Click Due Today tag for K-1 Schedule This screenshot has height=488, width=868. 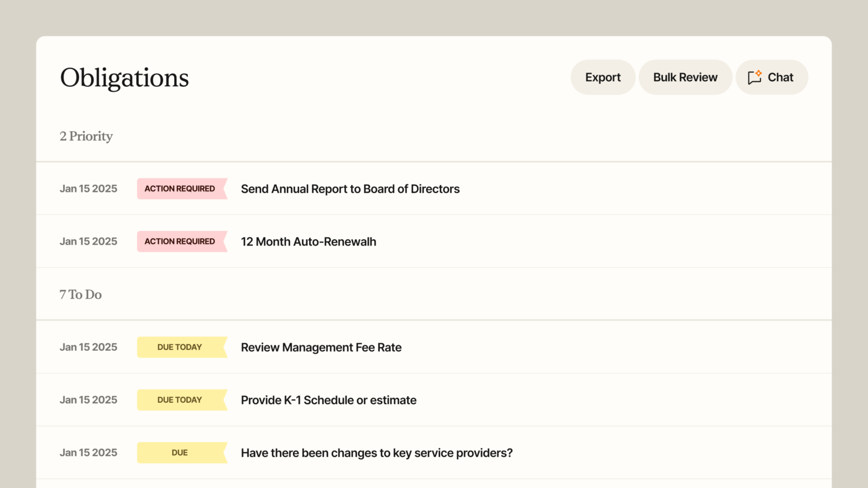pyautogui.click(x=182, y=400)
